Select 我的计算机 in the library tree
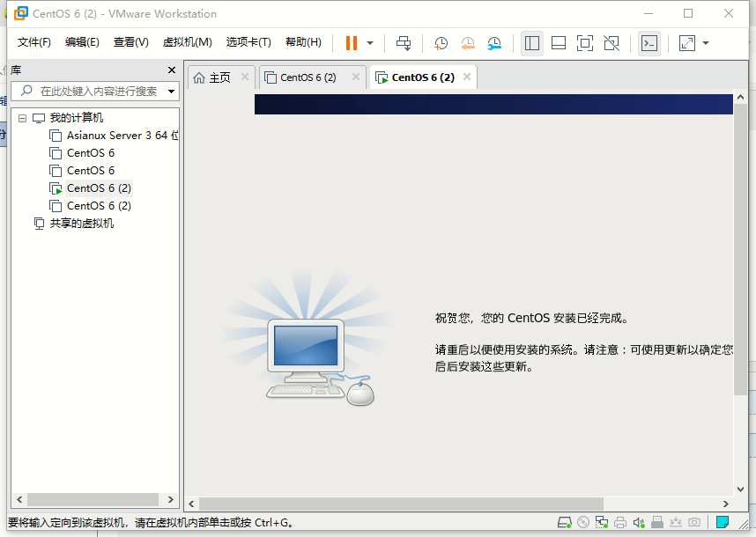 point(76,118)
